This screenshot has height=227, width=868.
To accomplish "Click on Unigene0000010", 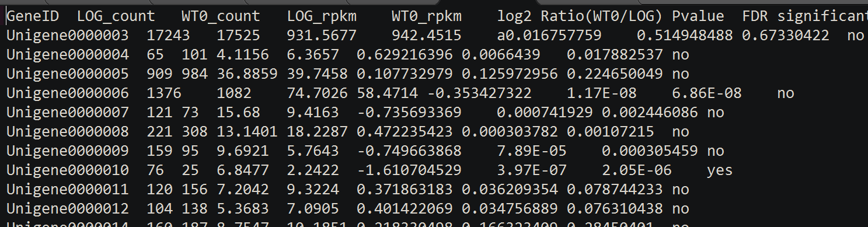I will (68, 170).
